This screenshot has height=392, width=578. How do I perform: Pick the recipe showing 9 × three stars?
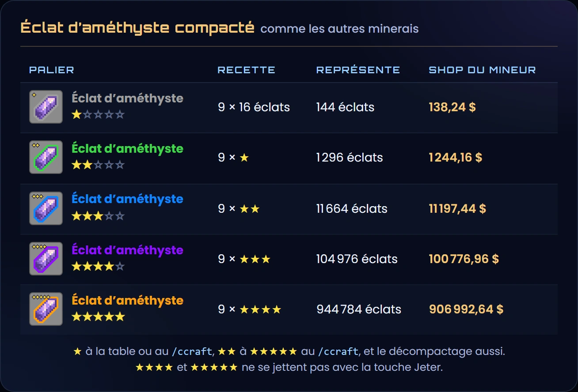(x=244, y=259)
